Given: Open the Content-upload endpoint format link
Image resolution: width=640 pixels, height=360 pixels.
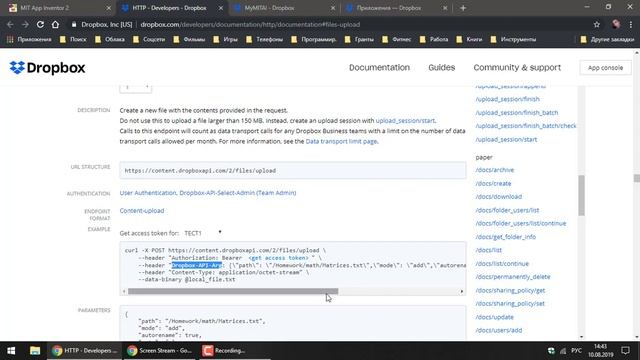Looking at the screenshot, I should coord(142,211).
